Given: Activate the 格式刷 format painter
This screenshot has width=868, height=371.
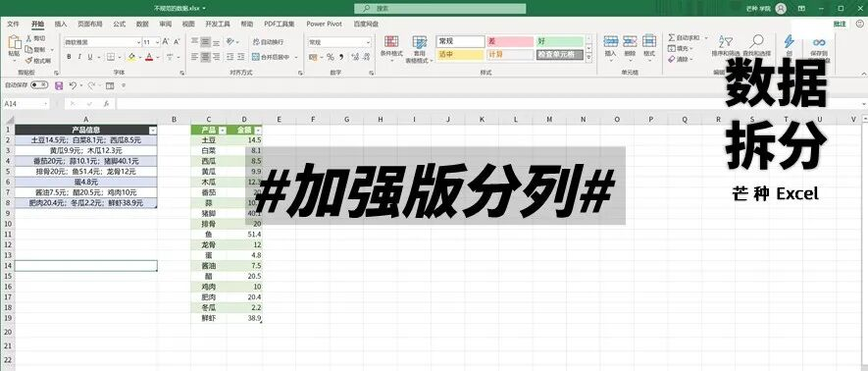Looking at the screenshot, I should click(x=38, y=60).
